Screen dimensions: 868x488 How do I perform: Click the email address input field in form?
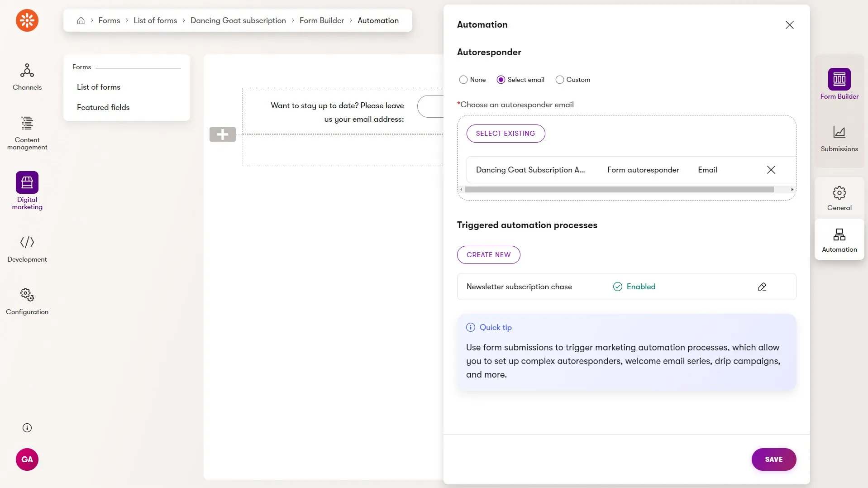[x=430, y=106]
